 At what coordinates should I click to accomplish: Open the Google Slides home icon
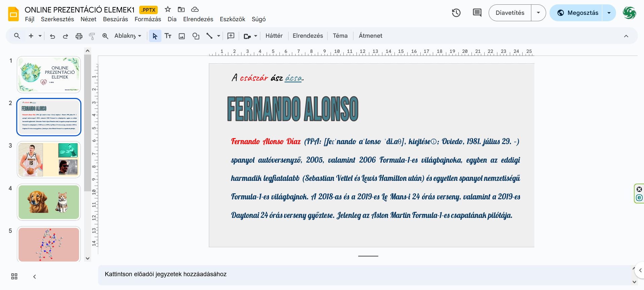tap(13, 14)
